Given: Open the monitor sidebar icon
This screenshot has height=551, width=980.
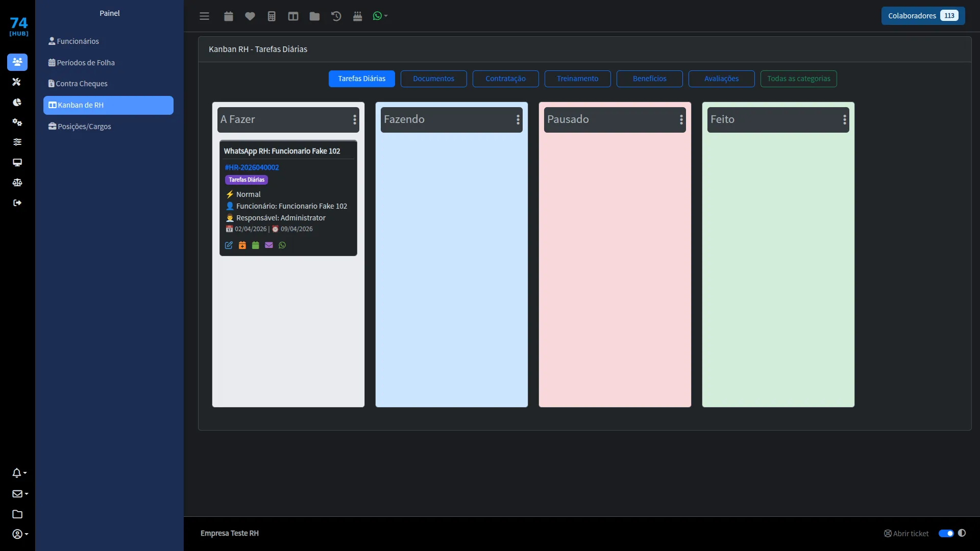Looking at the screenshot, I should click(17, 162).
